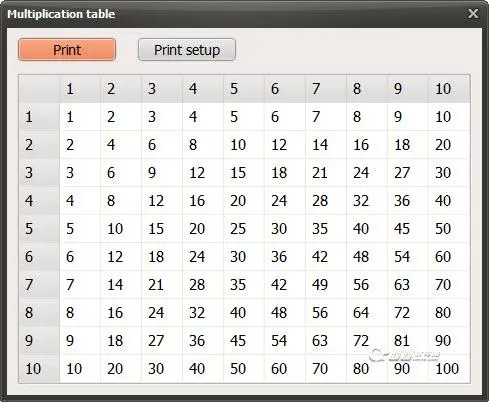489x402 pixels.
Task: Click the cell showing 49
Action: click(326, 285)
